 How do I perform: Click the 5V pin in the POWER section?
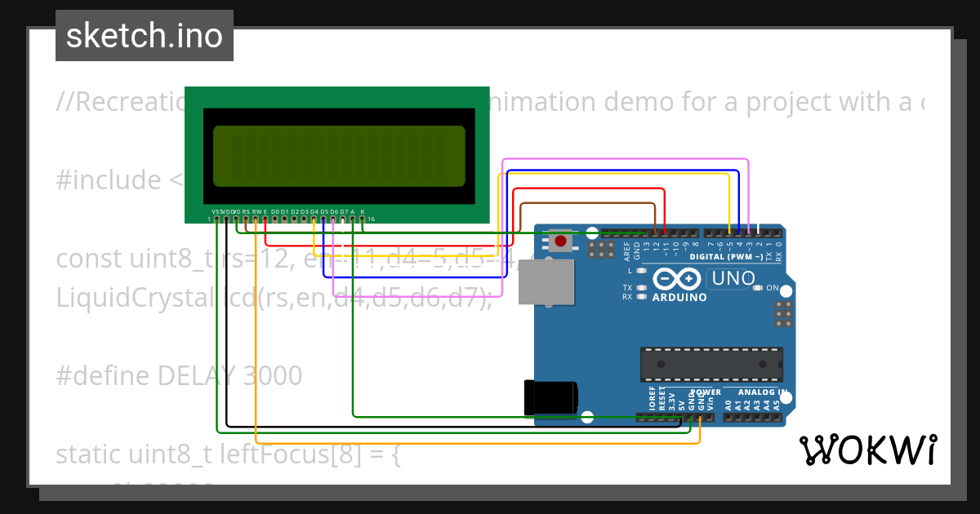coord(681,417)
